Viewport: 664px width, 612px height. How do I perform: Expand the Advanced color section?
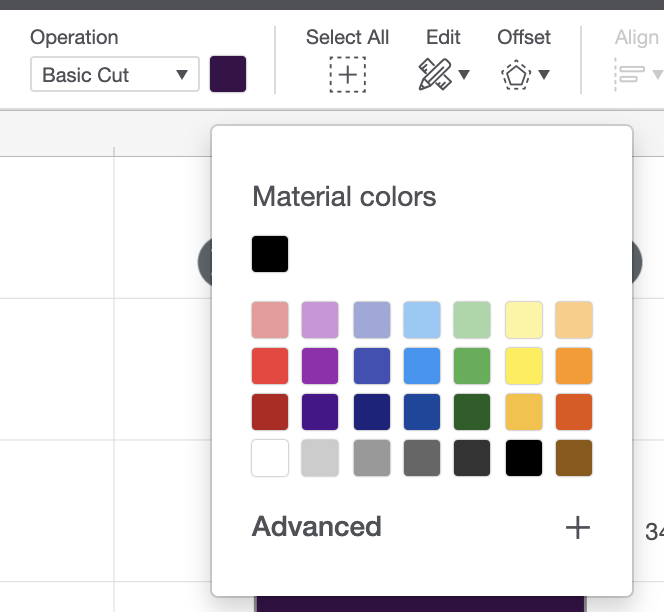317,527
